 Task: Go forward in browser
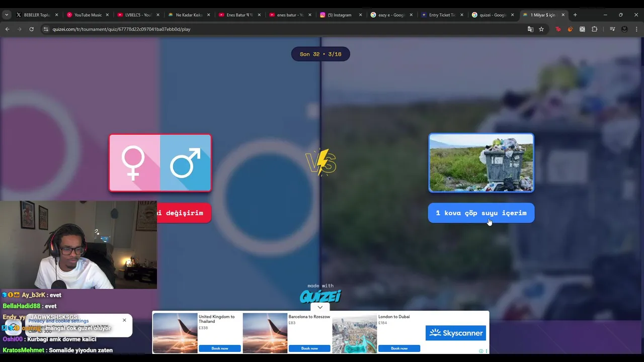19,29
